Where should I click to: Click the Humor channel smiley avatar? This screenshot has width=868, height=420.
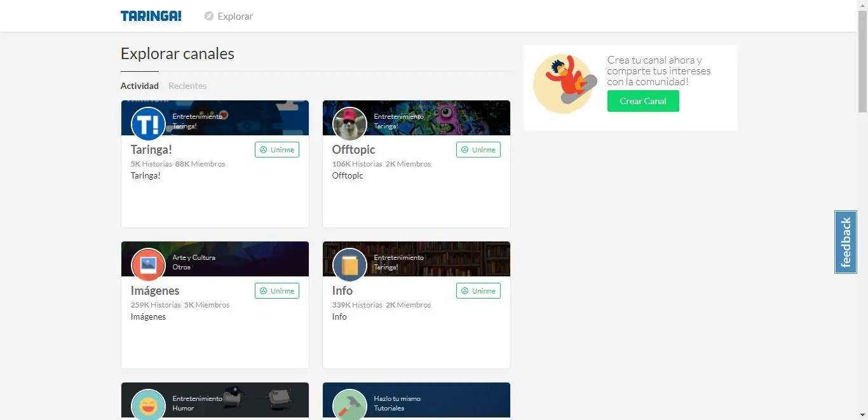(148, 405)
